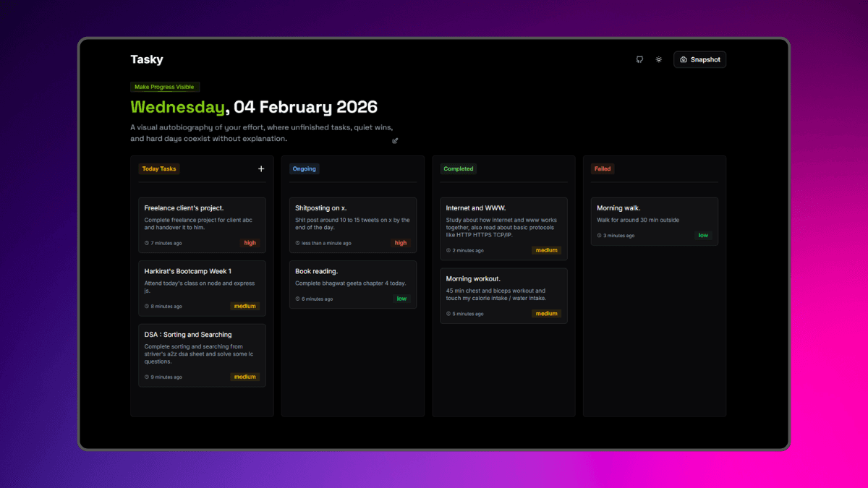Edit the description with pencil icon
This screenshot has height=488, width=868.
click(395, 140)
